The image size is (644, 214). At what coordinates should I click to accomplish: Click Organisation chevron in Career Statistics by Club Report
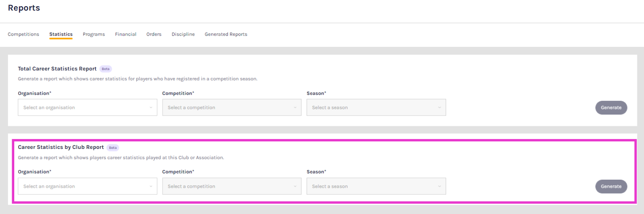click(151, 186)
